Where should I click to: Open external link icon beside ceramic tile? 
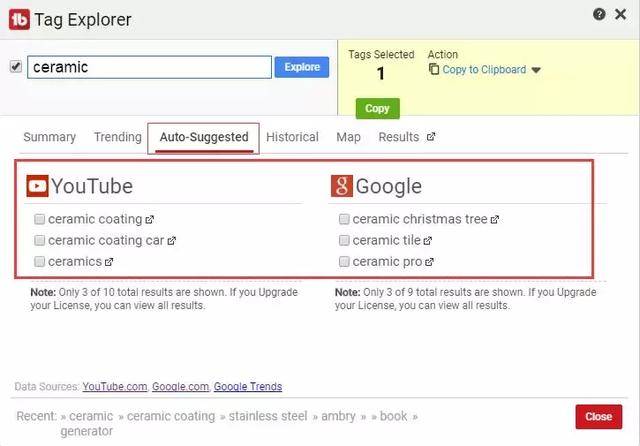pos(427,241)
